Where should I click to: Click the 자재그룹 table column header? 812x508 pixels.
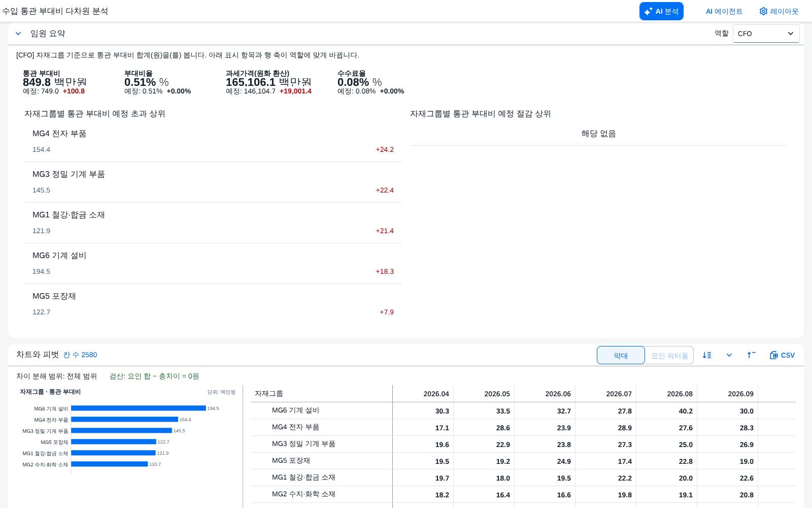322,394
